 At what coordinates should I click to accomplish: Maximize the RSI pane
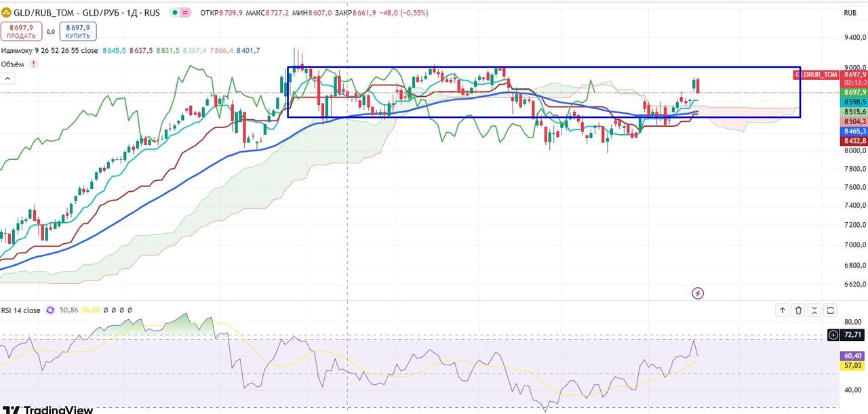[831, 310]
